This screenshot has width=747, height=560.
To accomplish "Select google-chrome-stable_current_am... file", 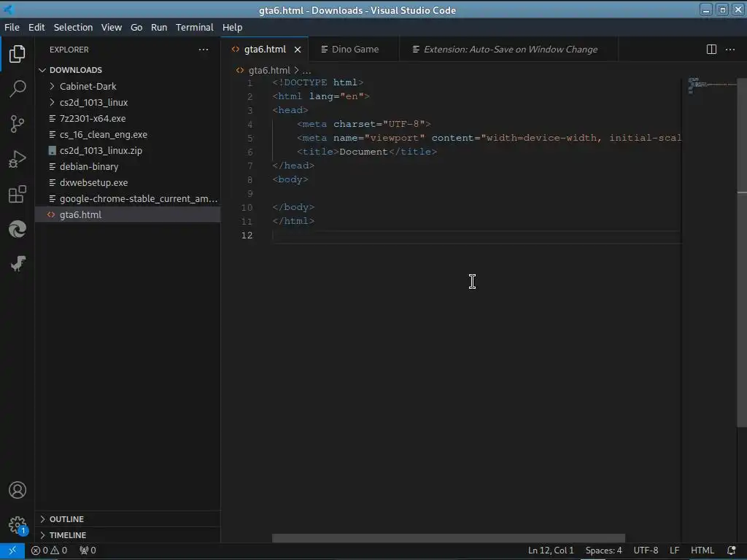I will tap(128, 198).
